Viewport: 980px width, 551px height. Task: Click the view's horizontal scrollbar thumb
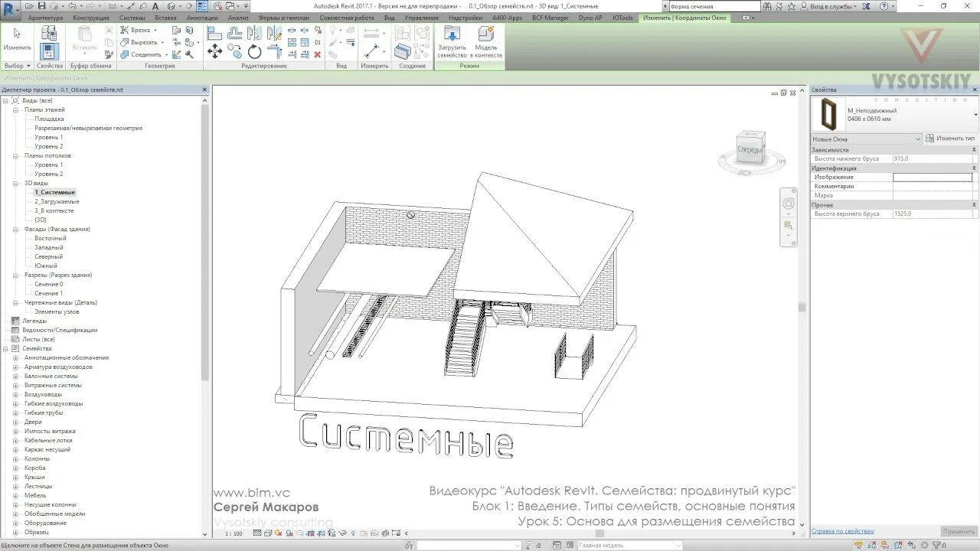coord(599,533)
